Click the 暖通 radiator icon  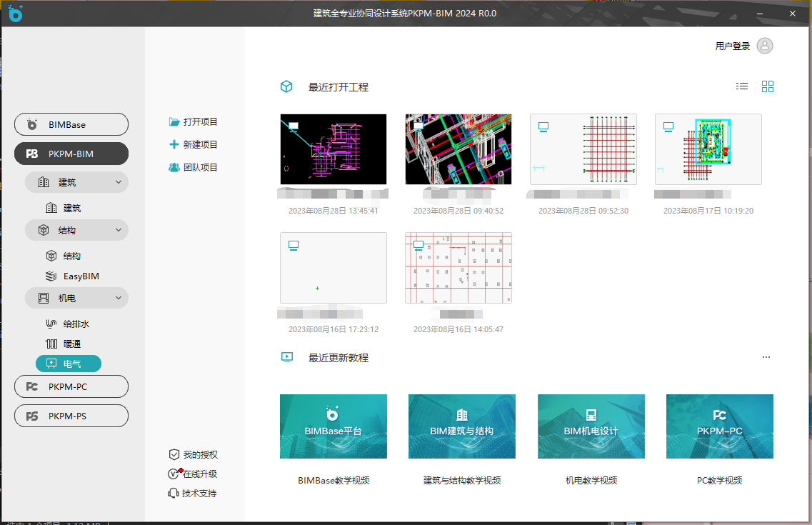(51, 344)
